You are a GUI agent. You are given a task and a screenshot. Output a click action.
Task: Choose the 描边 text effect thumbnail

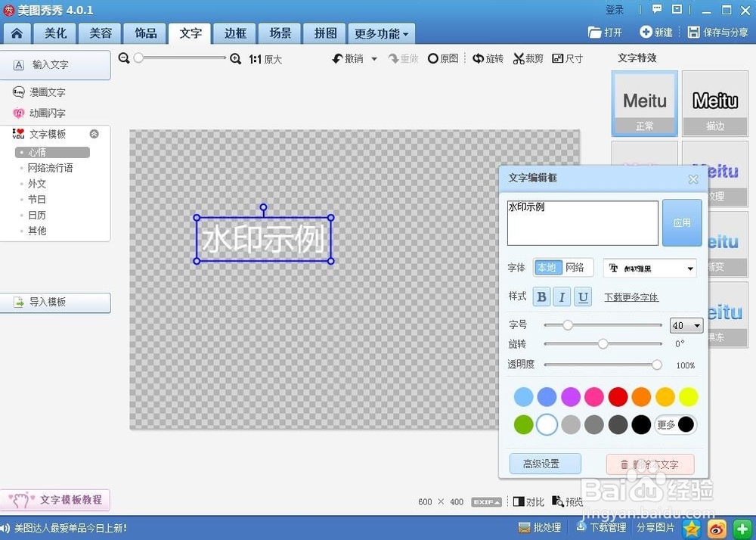(x=715, y=104)
